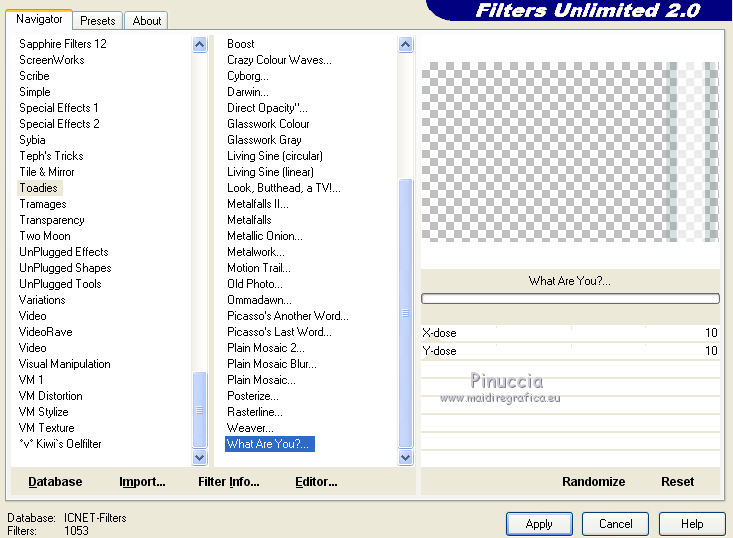Select Tile & Mirror category
Image resolution: width=733 pixels, height=538 pixels.
pos(47,172)
